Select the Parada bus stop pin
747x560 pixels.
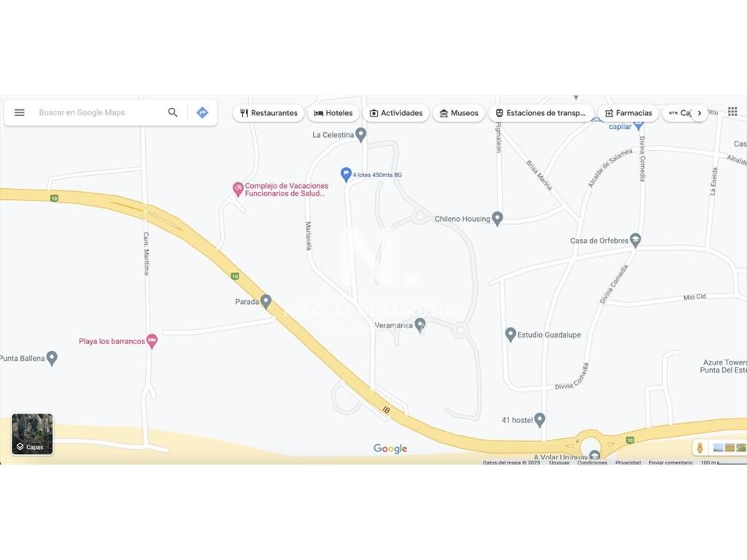[x=266, y=301]
